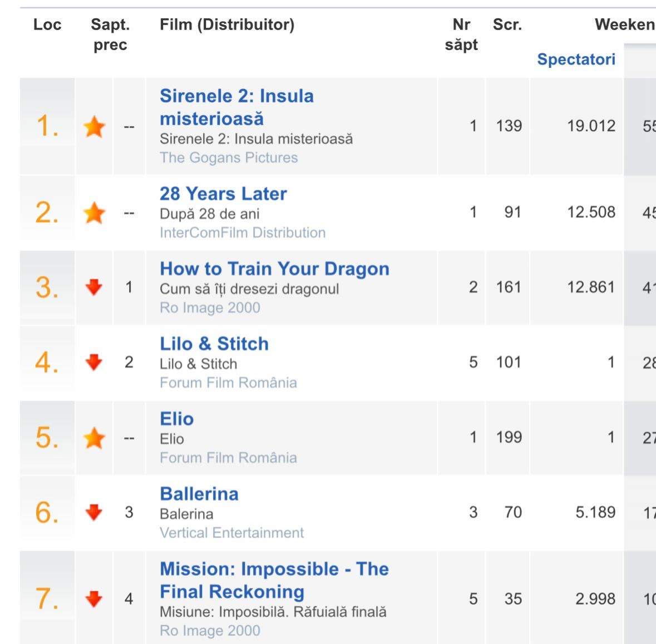656x644 pixels.
Task: Open the Sirenele 2: Insula misterioasă film page
Action: [237, 107]
